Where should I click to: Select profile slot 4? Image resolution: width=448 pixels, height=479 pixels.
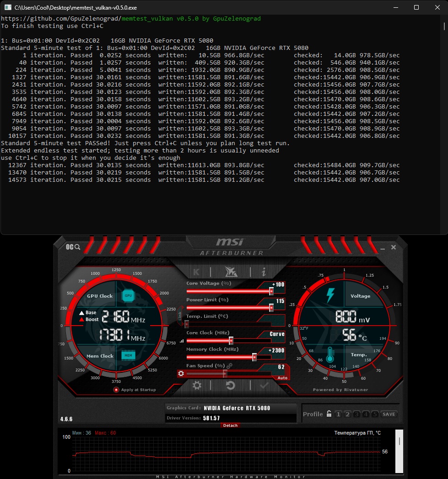pyautogui.click(x=366, y=414)
